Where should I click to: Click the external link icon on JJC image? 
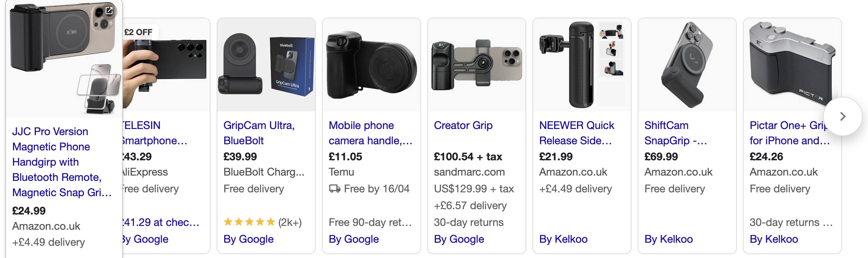109,11
